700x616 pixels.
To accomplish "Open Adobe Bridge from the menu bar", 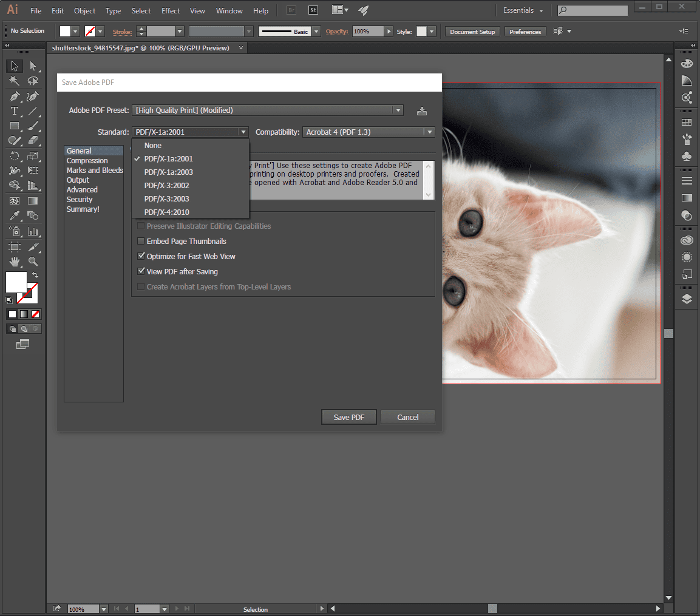I will (291, 10).
